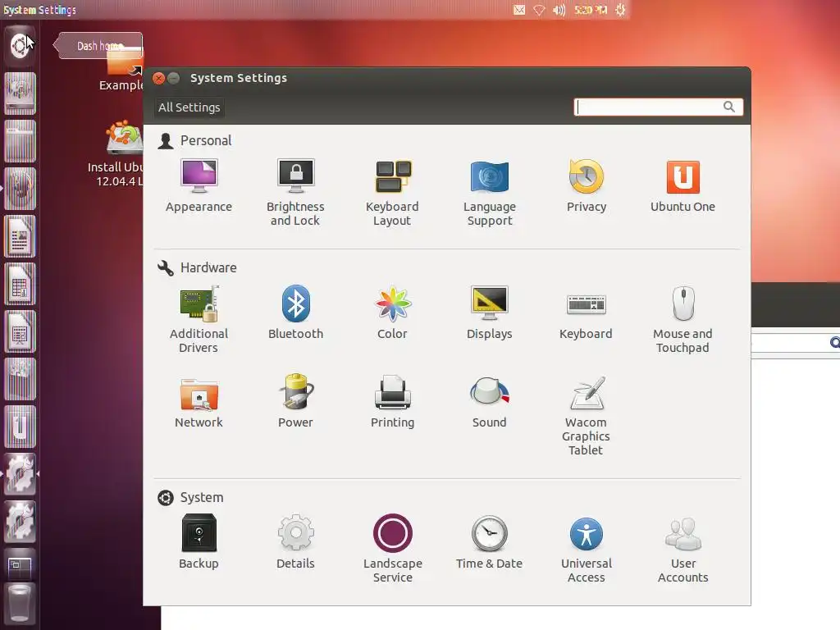840x630 pixels.
Task: Open Keyboard Layout settings
Action: pos(392,192)
